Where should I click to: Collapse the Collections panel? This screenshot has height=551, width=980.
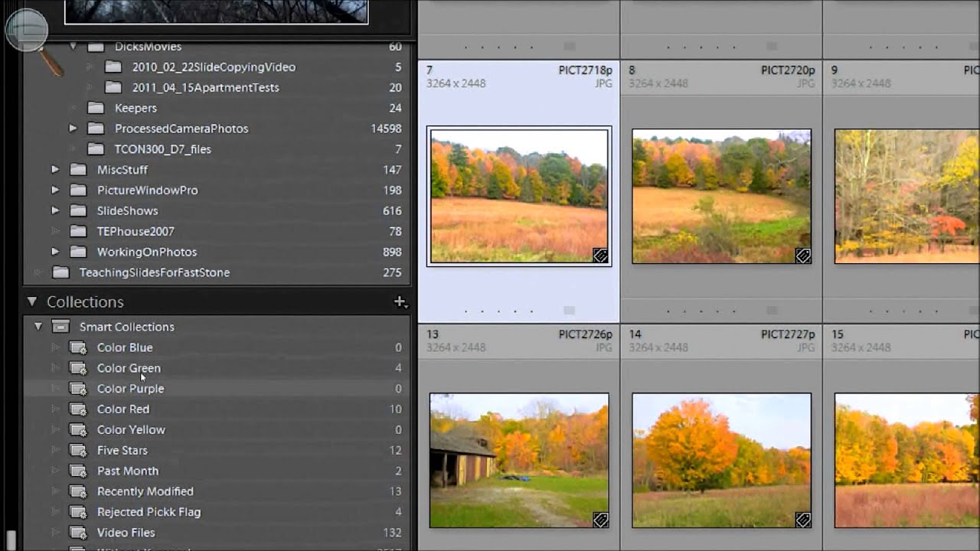[32, 302]
